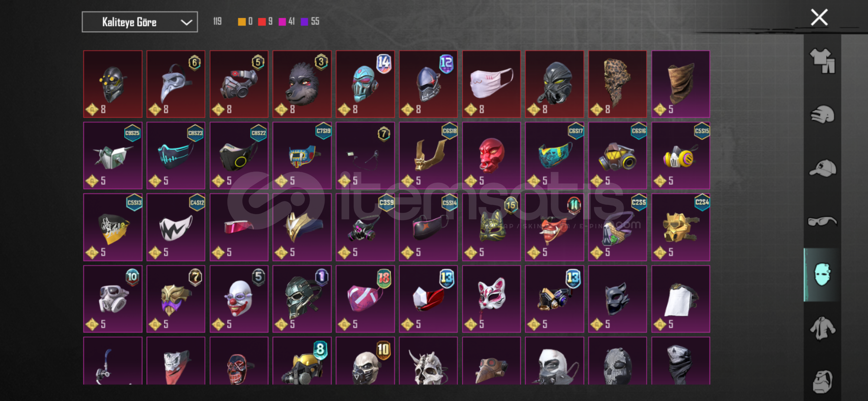Select the face mask category tab
Screen dimensions: 868x401
pyautogui.click(x=822, y=275)
